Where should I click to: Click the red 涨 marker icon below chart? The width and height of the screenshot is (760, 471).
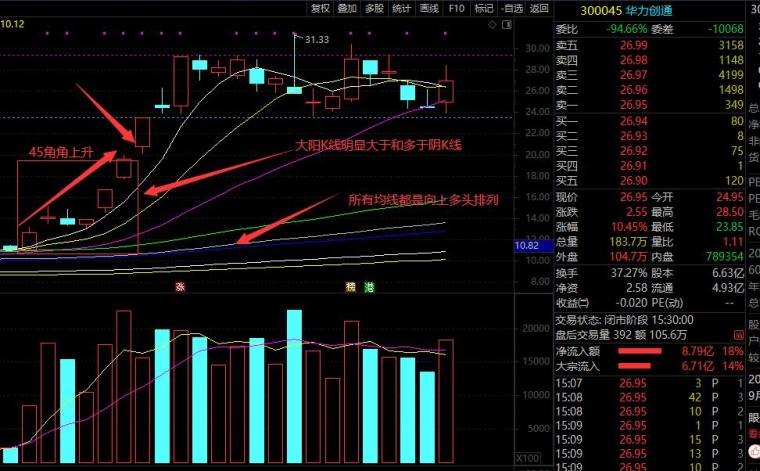pos(181,287)
